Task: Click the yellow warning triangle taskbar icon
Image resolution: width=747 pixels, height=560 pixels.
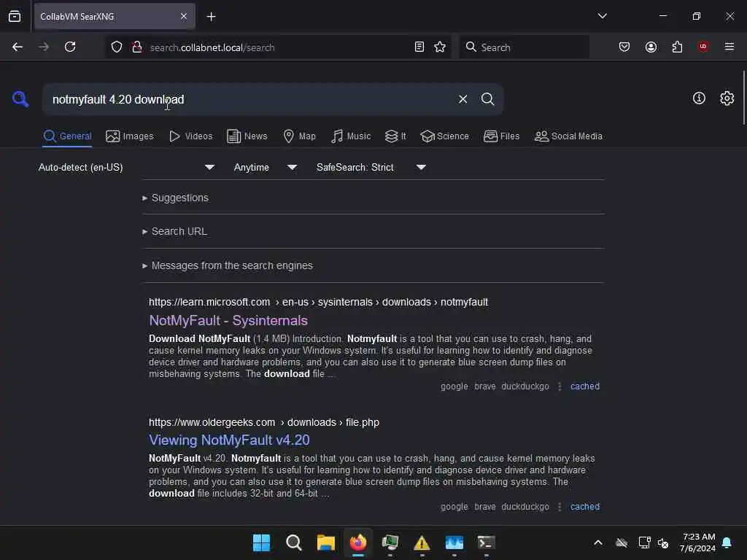Action: (x=422, y=542)
